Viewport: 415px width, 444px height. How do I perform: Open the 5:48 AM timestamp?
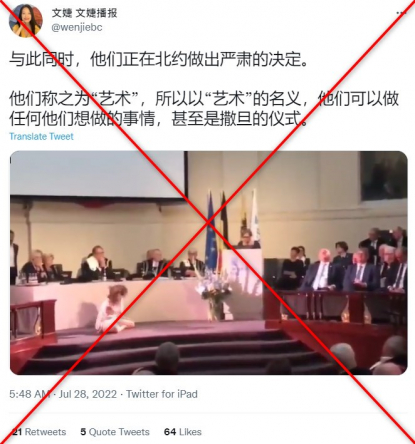coord(30,394)
